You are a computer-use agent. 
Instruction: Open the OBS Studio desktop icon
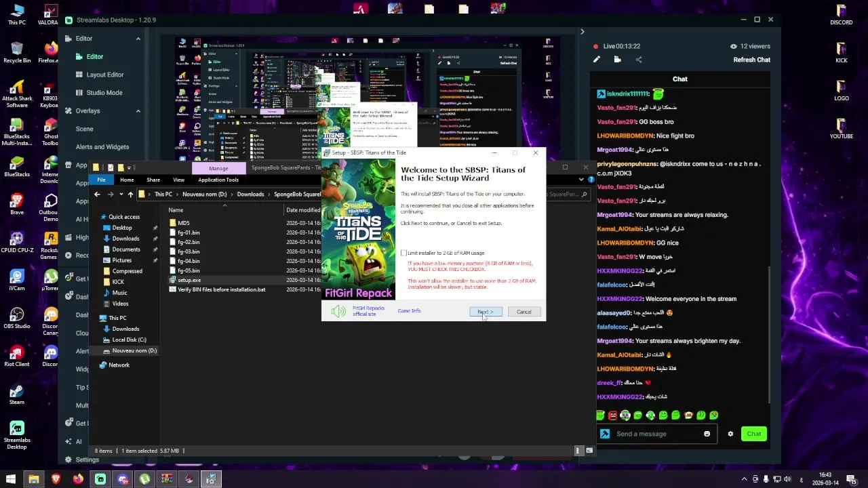[x=17, y=317]
